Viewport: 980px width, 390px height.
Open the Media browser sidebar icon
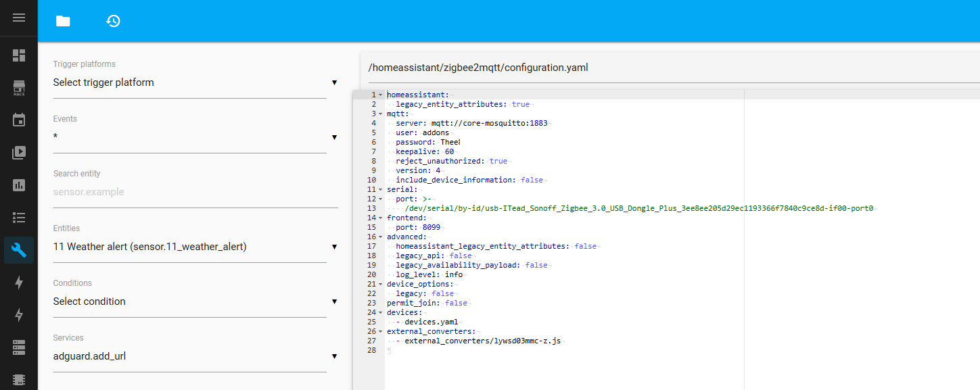coord(19,153)
